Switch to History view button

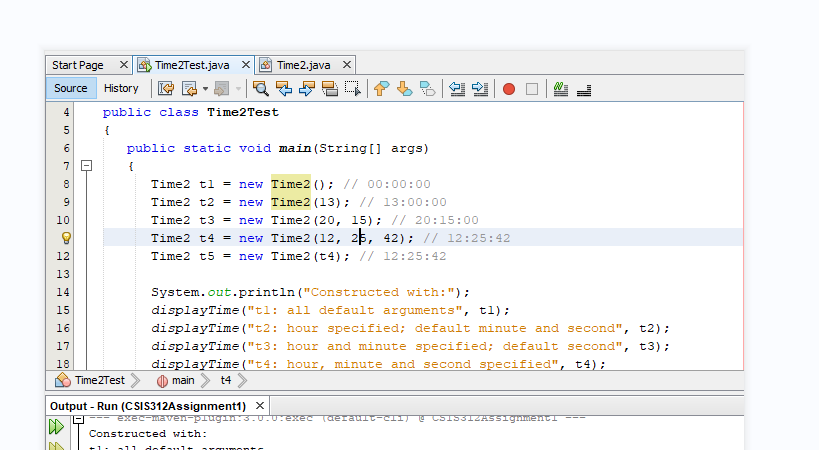click(x=122, y=89)
